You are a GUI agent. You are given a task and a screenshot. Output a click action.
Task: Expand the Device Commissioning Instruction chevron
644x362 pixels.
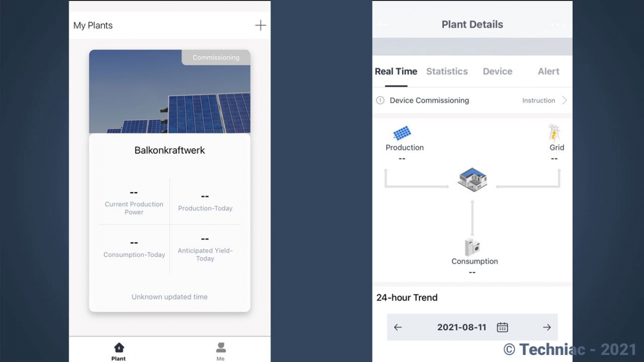coord(565,100)
